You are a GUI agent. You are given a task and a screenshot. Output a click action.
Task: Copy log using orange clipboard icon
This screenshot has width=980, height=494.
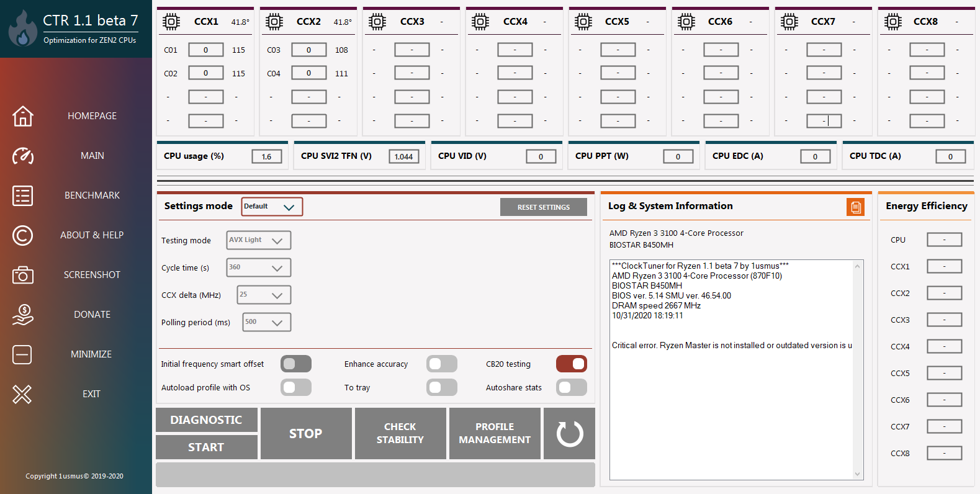pyautogui.click(x=856, y=207)
